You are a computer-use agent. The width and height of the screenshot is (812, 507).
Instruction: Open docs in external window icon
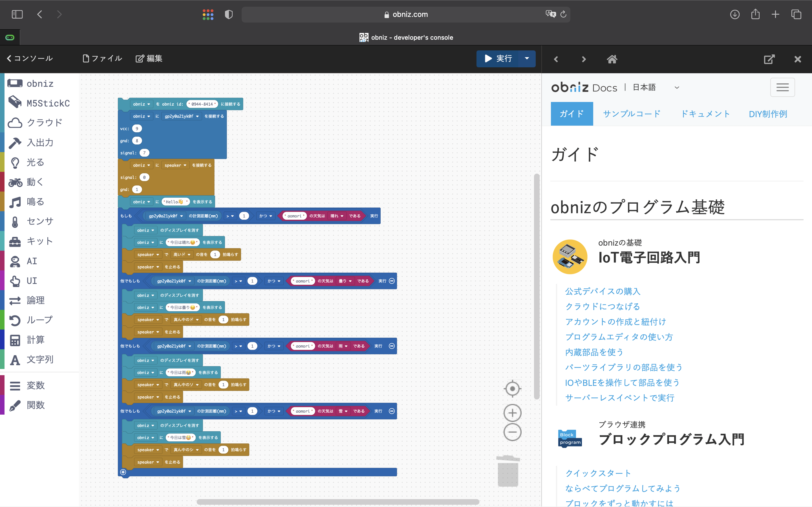769,59
